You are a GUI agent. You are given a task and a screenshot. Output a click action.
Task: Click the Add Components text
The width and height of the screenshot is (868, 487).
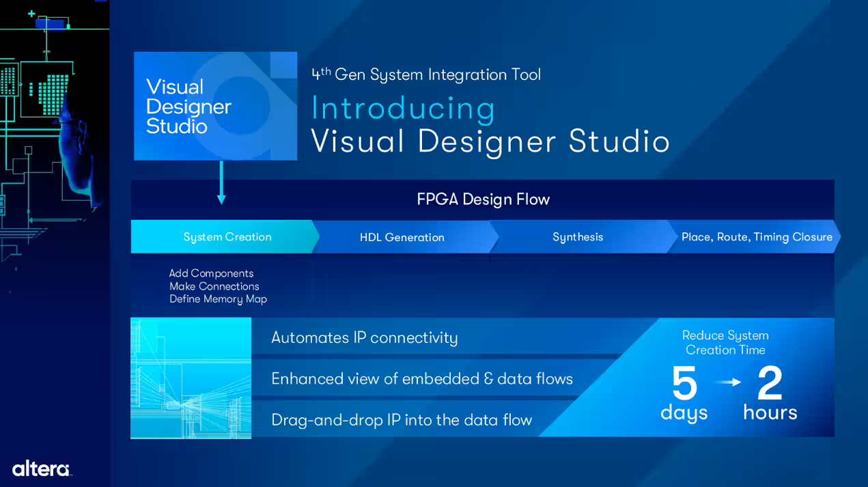pos(211,273)
